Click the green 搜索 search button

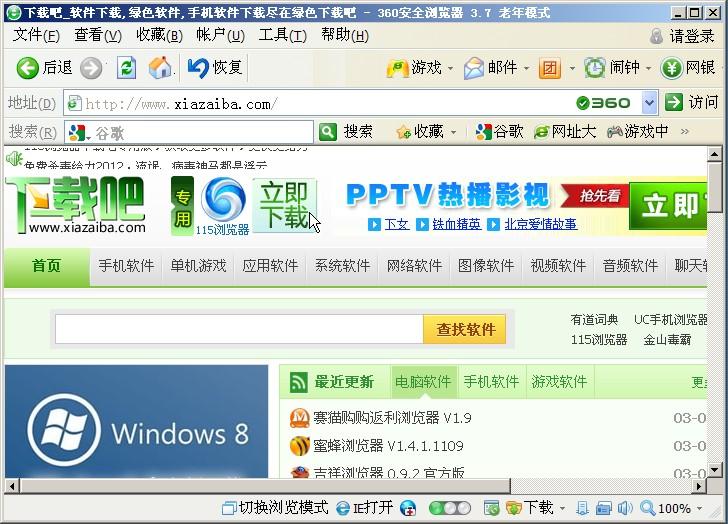[345, 132]
